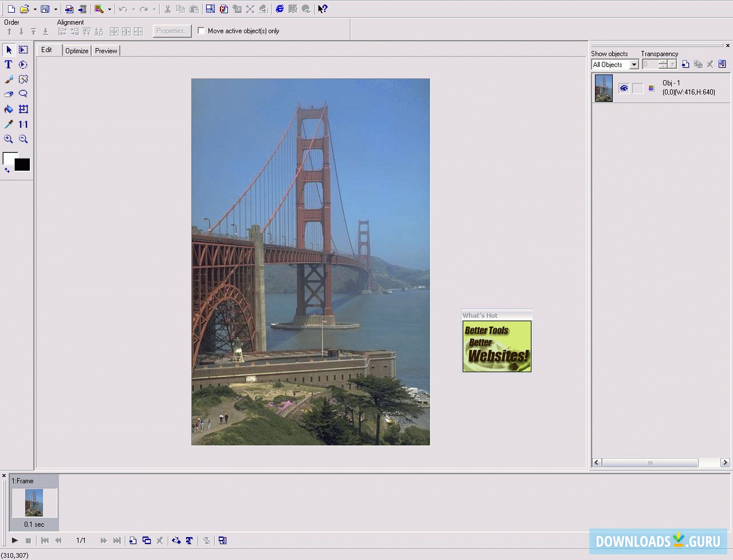Image resolution: width=733 pixels, height=560 pixels.
Task: Expand the Save dropdown arrow in toolbar
Action: [x=56, y=9]
